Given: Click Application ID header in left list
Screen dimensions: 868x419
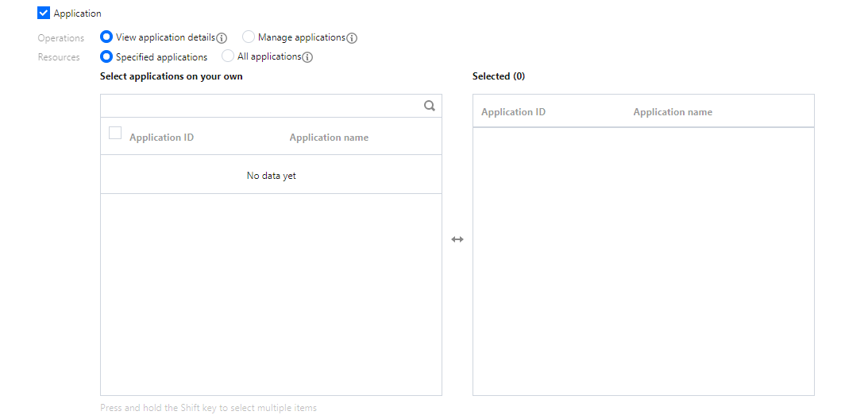Looking at the screenshot, I should coord(161,138).
